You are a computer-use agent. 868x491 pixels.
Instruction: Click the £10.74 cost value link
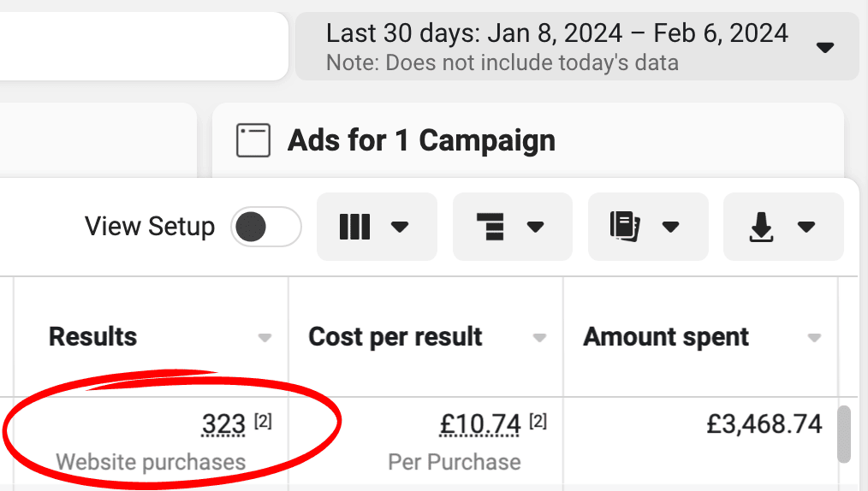[480, 424]
